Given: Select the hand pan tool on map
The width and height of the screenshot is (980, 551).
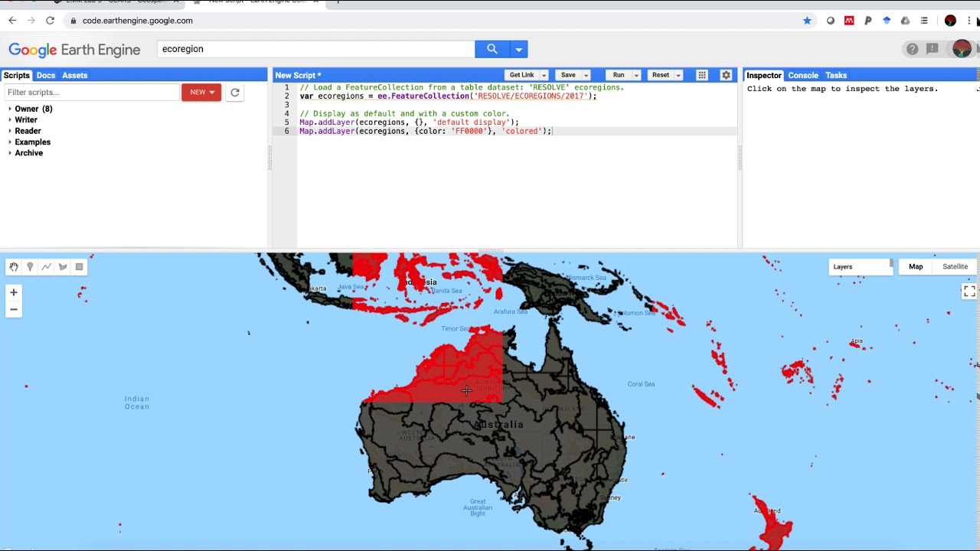Looking at the screenshot, I should (x=14, y=267).
